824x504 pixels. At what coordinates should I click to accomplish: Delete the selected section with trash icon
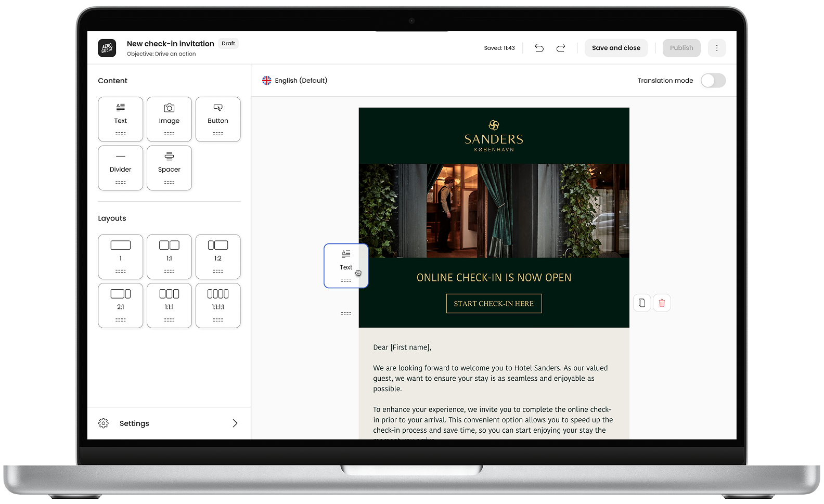[x=662, y=303]
